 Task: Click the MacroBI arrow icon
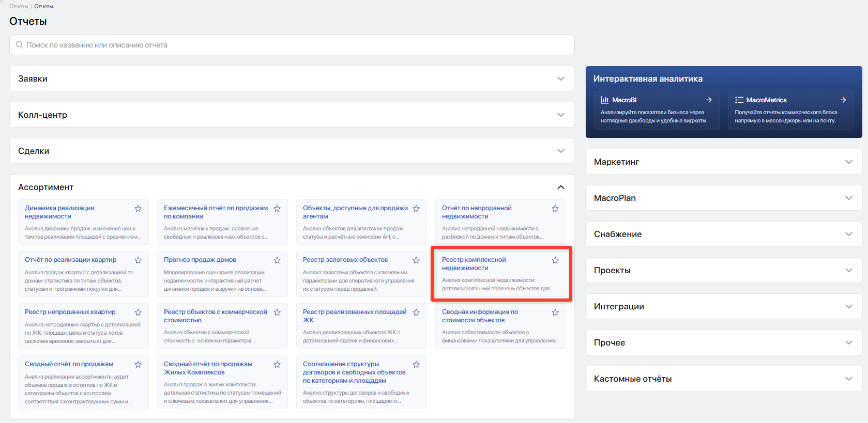709,100
